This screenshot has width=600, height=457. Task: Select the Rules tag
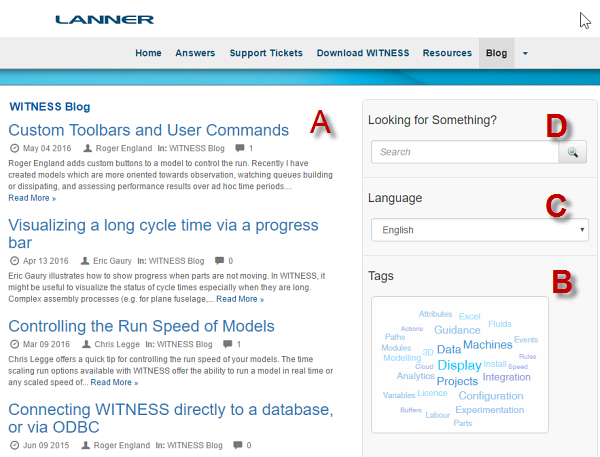click(527, 356)
